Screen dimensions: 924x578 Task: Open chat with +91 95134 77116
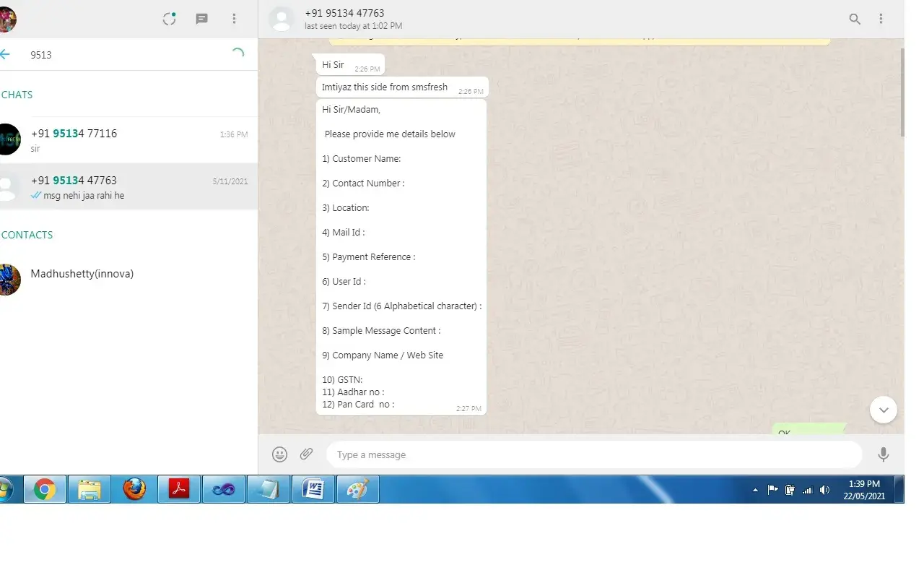130,140
